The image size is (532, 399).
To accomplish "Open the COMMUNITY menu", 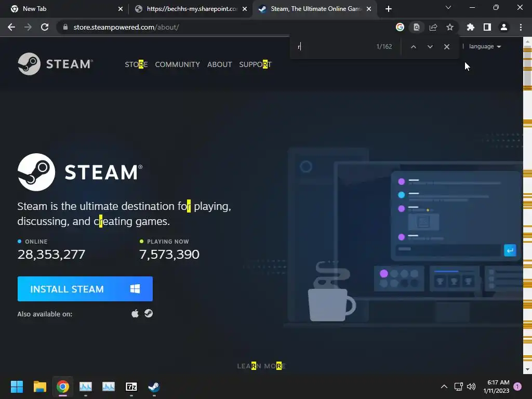I will point(178,64).
